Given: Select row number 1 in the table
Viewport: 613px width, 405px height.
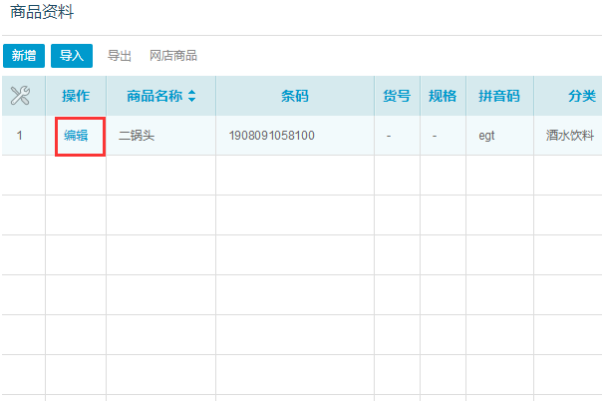Looking at the screenshot, I should click(21, 135).
